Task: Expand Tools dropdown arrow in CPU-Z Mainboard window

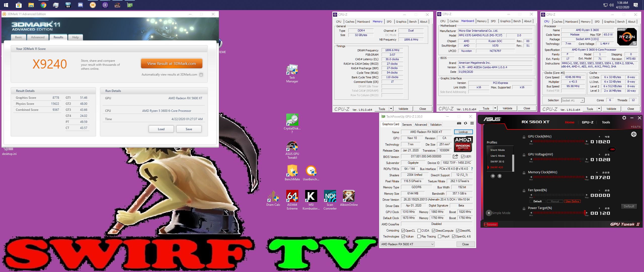Action: (495, 109)
